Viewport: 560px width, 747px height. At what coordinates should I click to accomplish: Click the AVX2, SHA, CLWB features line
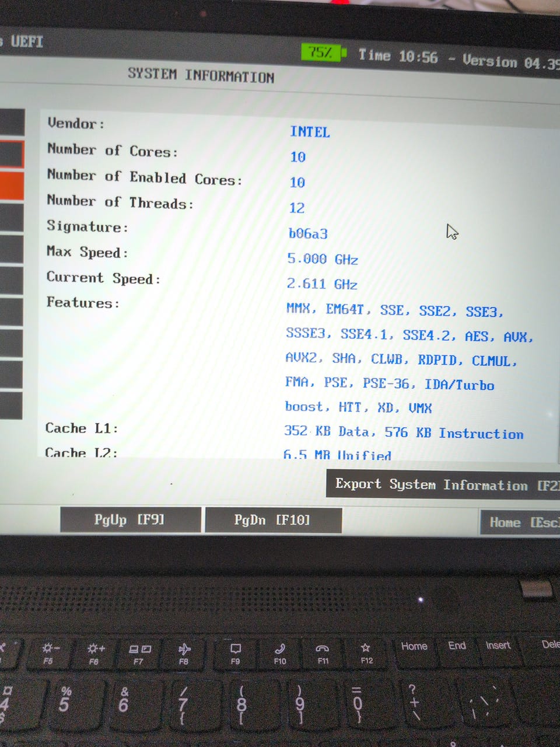coord(401,359)
